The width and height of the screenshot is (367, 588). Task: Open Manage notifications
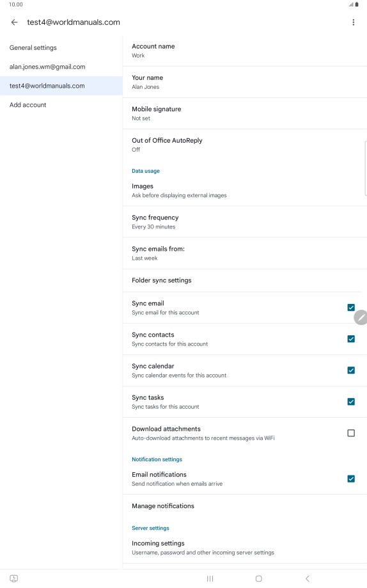click(244, 506)
